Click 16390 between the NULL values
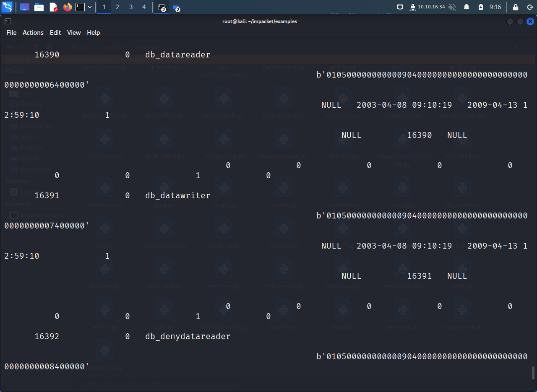This screenshot has width=537, height=392. click(420, 135)
